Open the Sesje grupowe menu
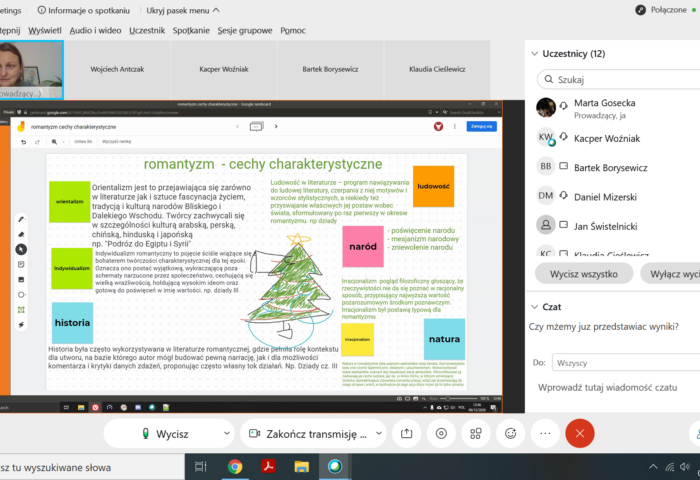Viewport: 700px width, 480px height. pos(249,30)
